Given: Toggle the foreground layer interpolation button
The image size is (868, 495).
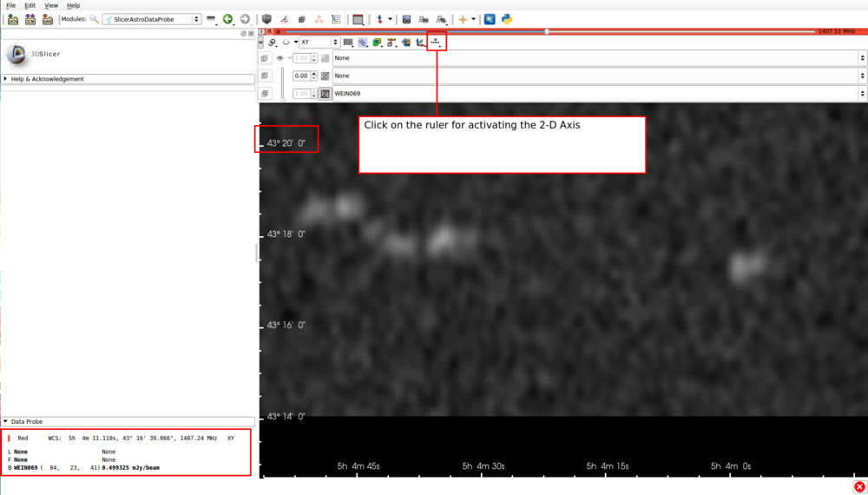Looking at the screenshot, I should 325,76.
